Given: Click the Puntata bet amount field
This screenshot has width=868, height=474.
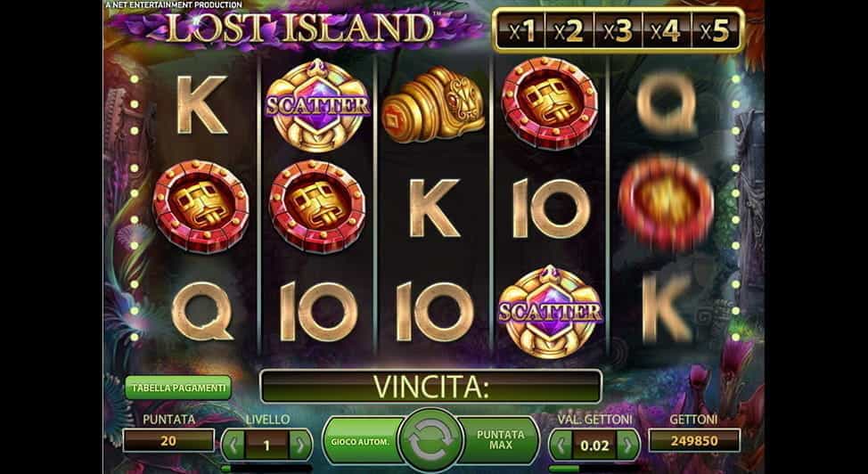Looking at the screenshot, I should pyautogui.click(x=168, y=441).
